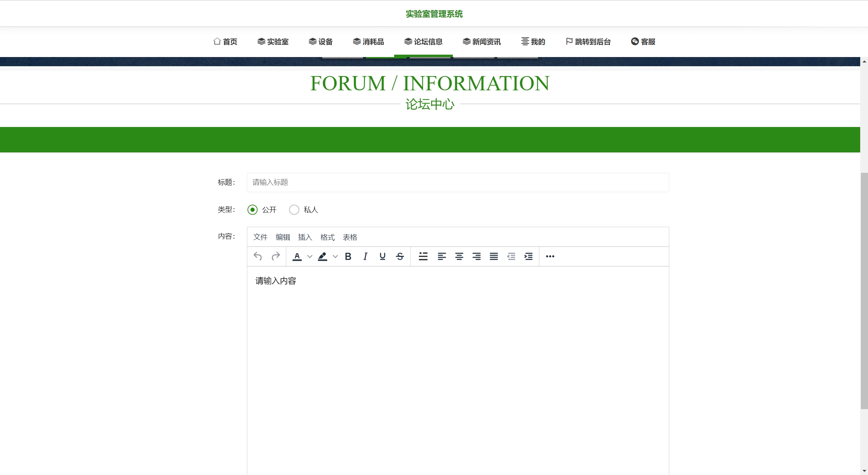Center-align text in the editor
The height and width of the screenshot is (475, 868).
coord(459,256)
